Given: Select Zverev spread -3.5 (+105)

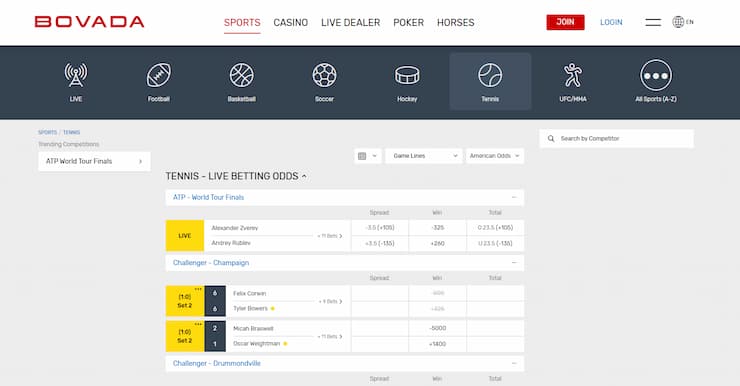Looking at the screenshot, I should click(x=380, y=227).
